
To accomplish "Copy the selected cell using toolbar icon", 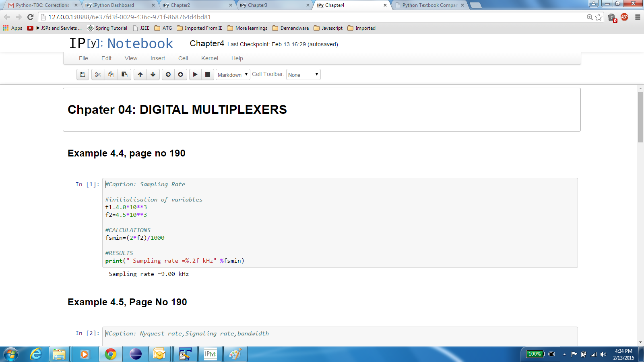I will tap(111, 74).
